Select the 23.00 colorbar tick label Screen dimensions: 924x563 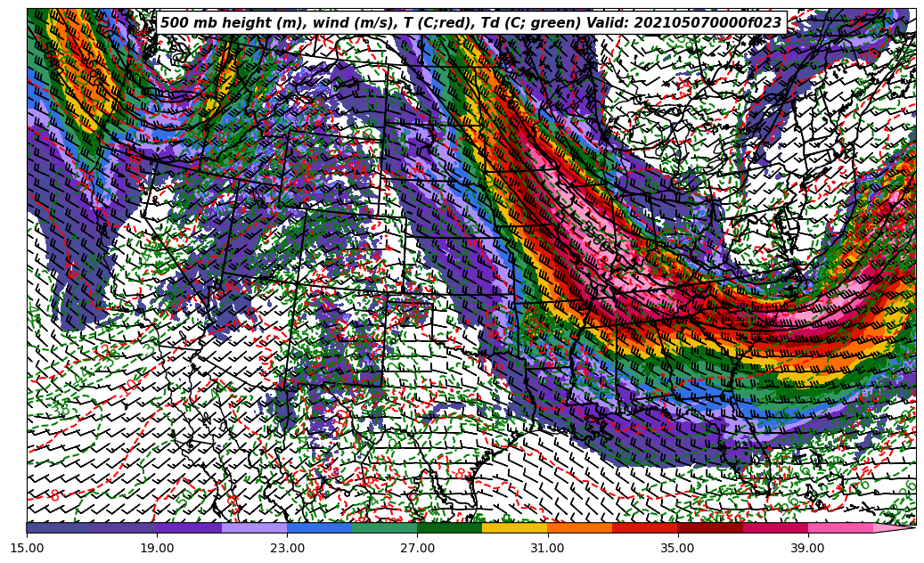click(287, 548)
